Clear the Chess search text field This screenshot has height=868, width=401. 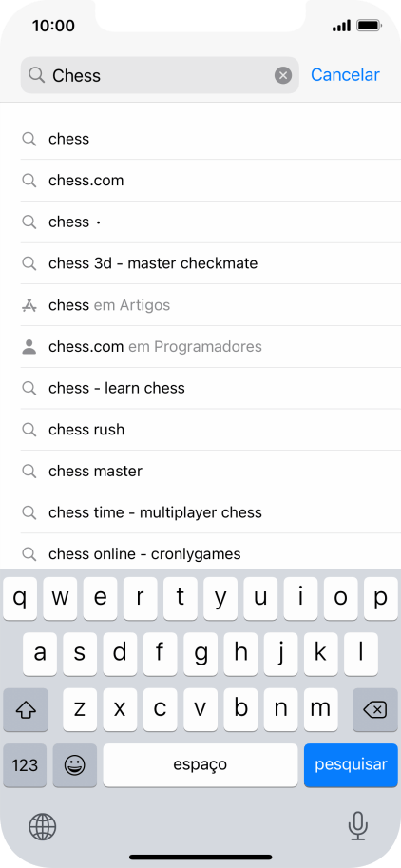pyautogui.click(x=283, y=75)
